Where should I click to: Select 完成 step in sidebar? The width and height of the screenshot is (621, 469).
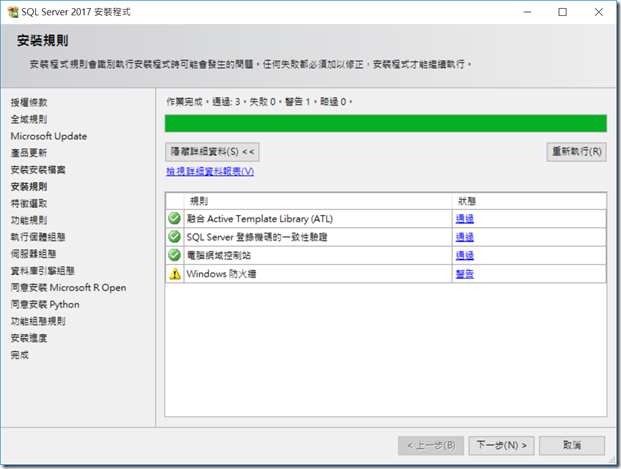pyautogui.click(x=20, y=355)
